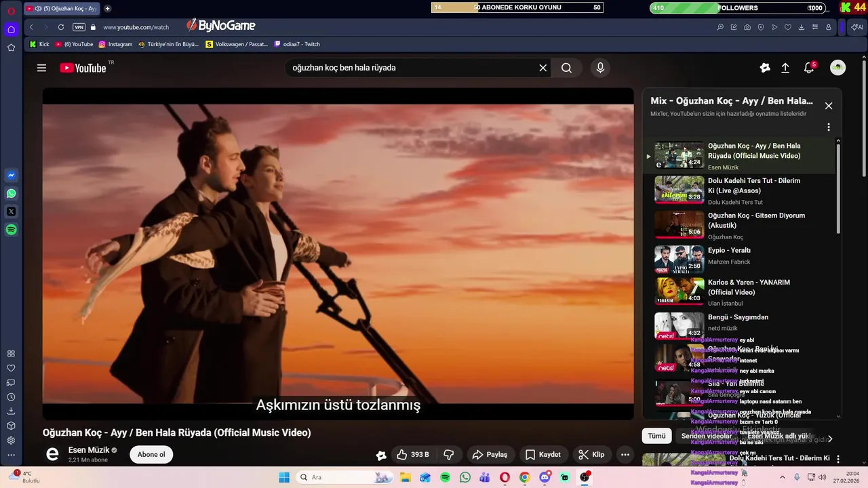Open the Esen Müzik channel name link
The height and width of the screenshot is (488, 868).
pyautogui.click(x=89, y=450)
